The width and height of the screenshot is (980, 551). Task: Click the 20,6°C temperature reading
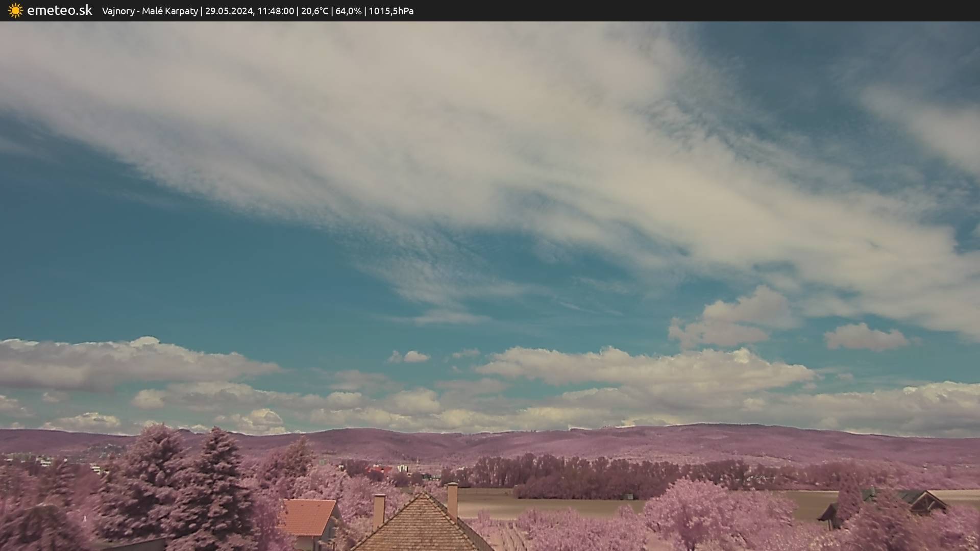click(314, 11)
